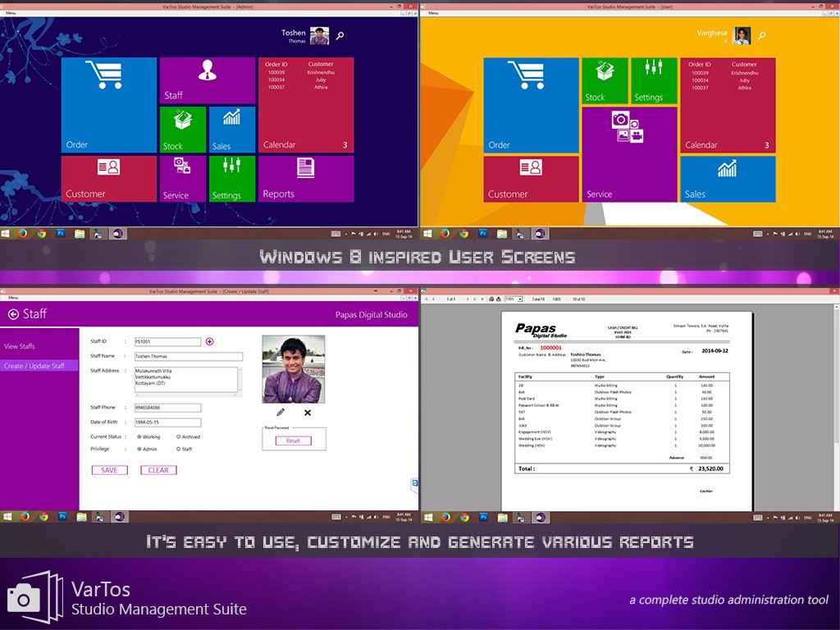Click the date 2014-09-12 on the report

(714, 351)
